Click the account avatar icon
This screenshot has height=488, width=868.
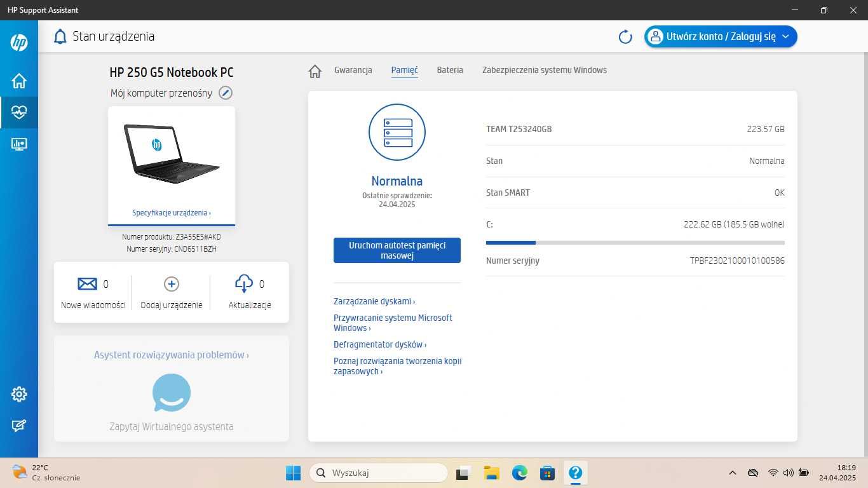(x=655, y=37)
